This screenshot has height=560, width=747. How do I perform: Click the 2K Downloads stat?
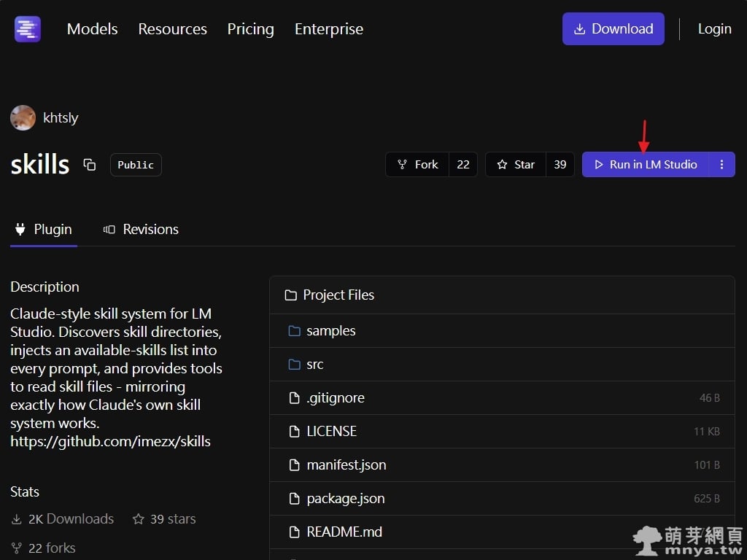click(x=63, y=519)
